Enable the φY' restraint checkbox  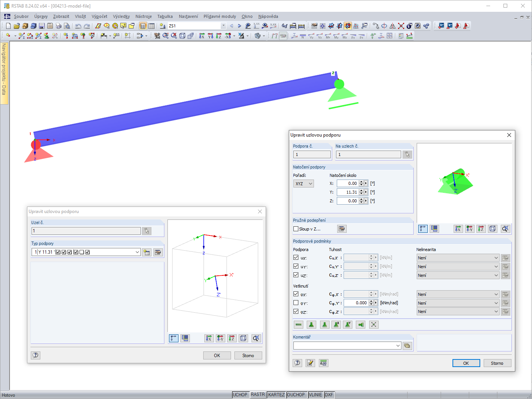296,303
